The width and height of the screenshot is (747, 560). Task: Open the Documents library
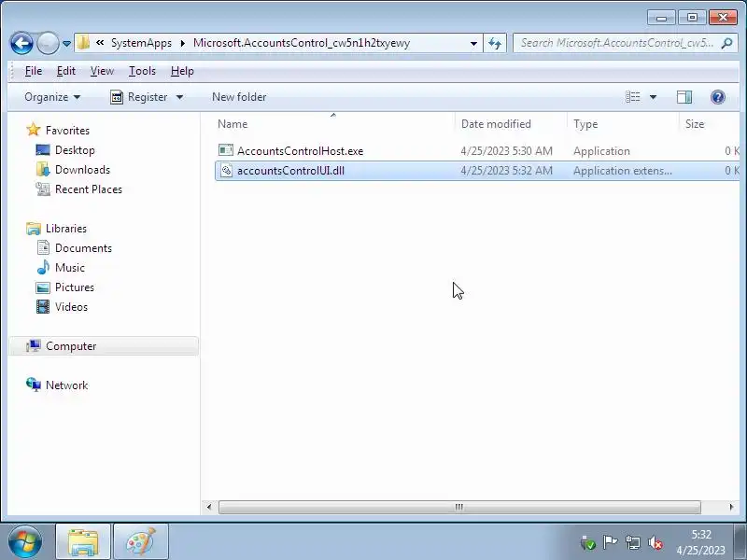(x=83, y=248)
